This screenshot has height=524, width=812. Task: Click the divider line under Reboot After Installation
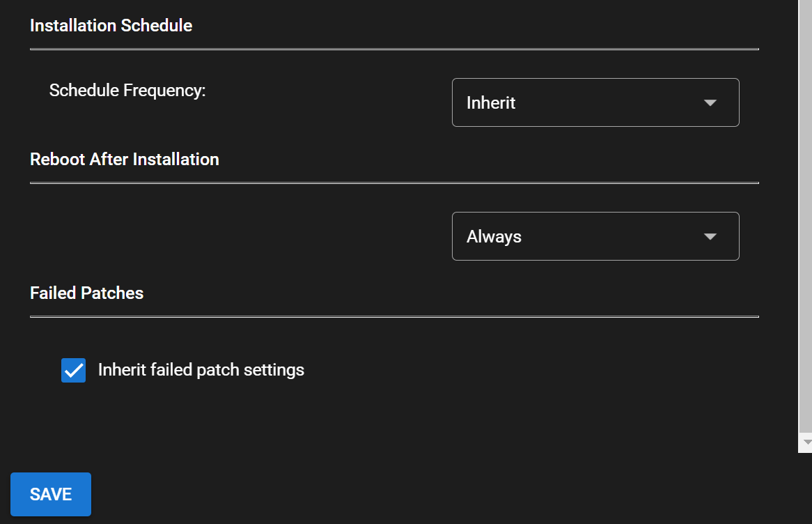point(394,183)
